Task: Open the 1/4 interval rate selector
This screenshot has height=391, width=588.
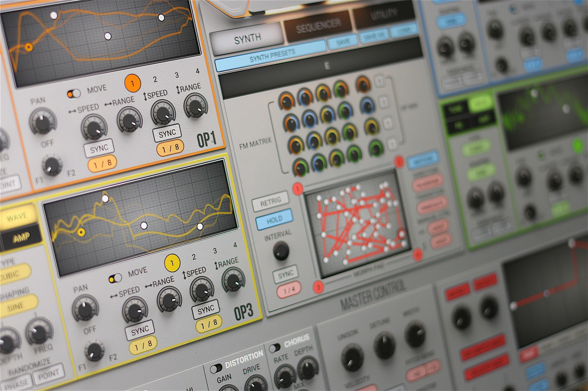Action: click(288, 290)
